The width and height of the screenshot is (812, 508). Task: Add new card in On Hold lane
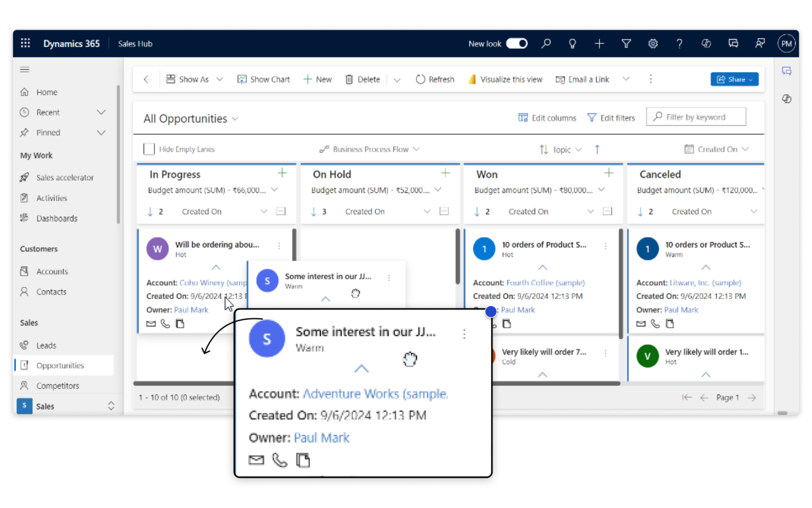[x=446, y=173]
